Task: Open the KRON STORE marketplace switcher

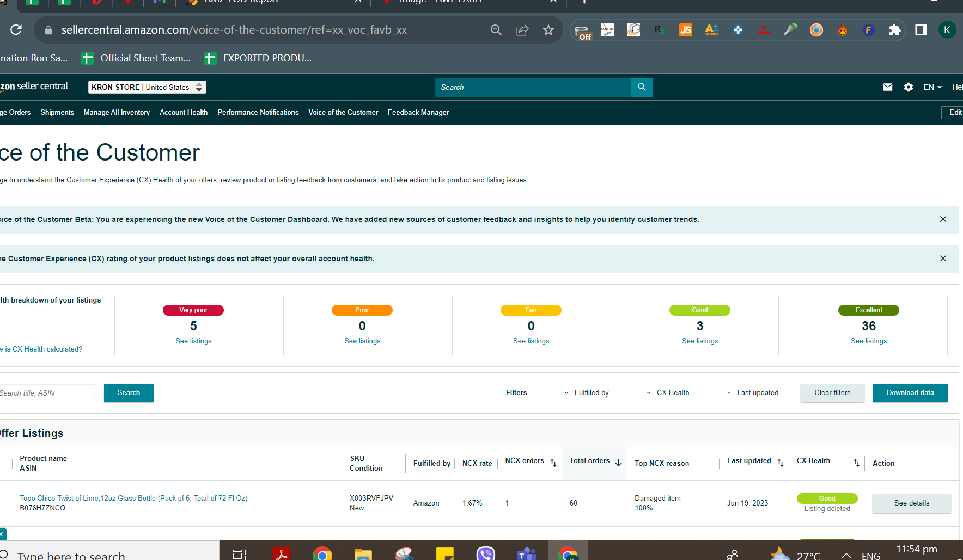Action: (147, 87)
